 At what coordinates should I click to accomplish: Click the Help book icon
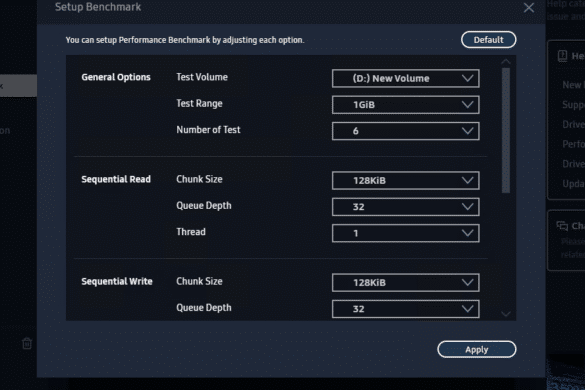pyautogui.click(x=562, y=56)
